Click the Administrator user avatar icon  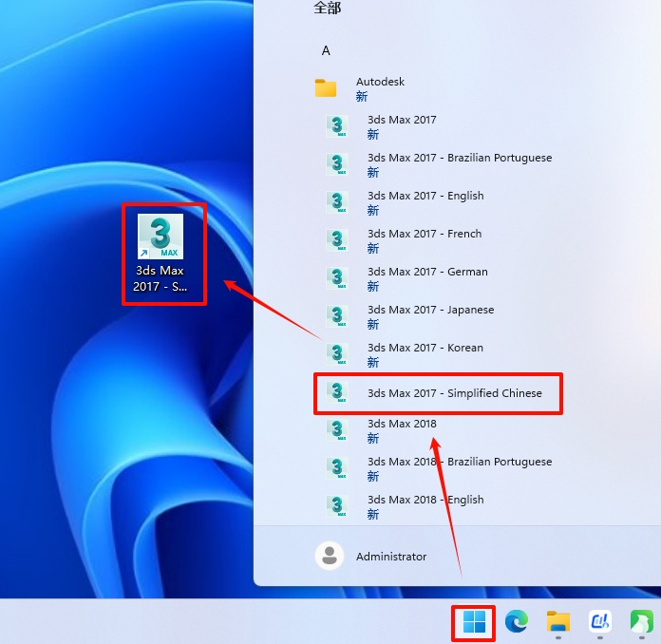point(329,556)
